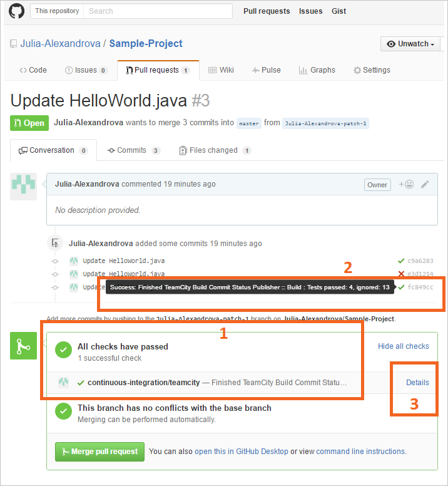The image size is (448, 486).
Task: Click the 'This repository' search scope
Action: click(57, 11)
